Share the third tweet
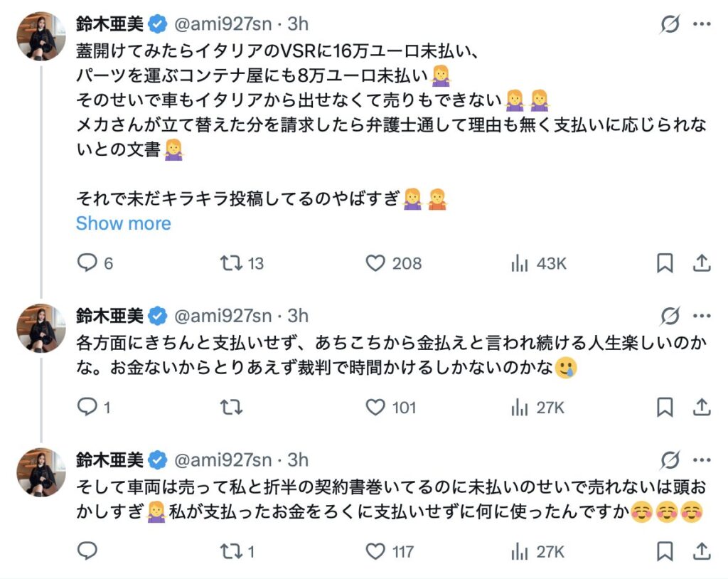The image size is (728, 579). 702,551
